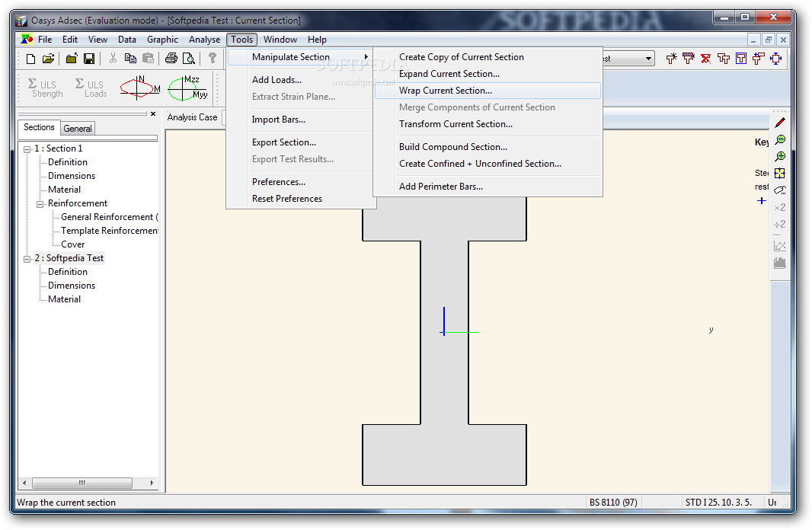Screen dimensions: 812x530
Task: Open the Help menu
Action: (x=317, y=40)
